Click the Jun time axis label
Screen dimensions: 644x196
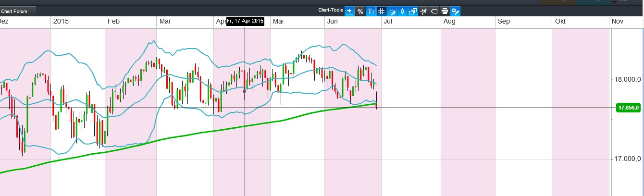tap(333, 21)
